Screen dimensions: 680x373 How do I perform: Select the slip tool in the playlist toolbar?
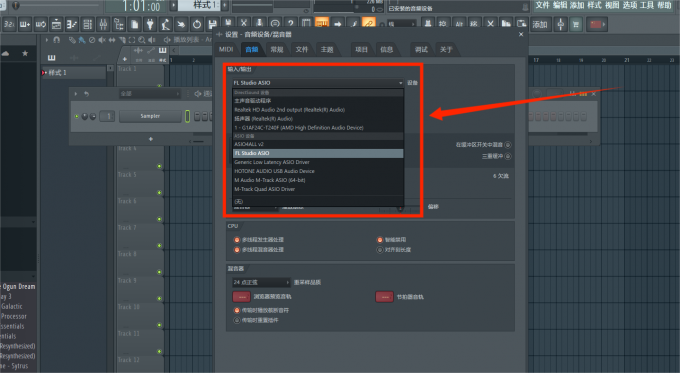click(112, 40)
